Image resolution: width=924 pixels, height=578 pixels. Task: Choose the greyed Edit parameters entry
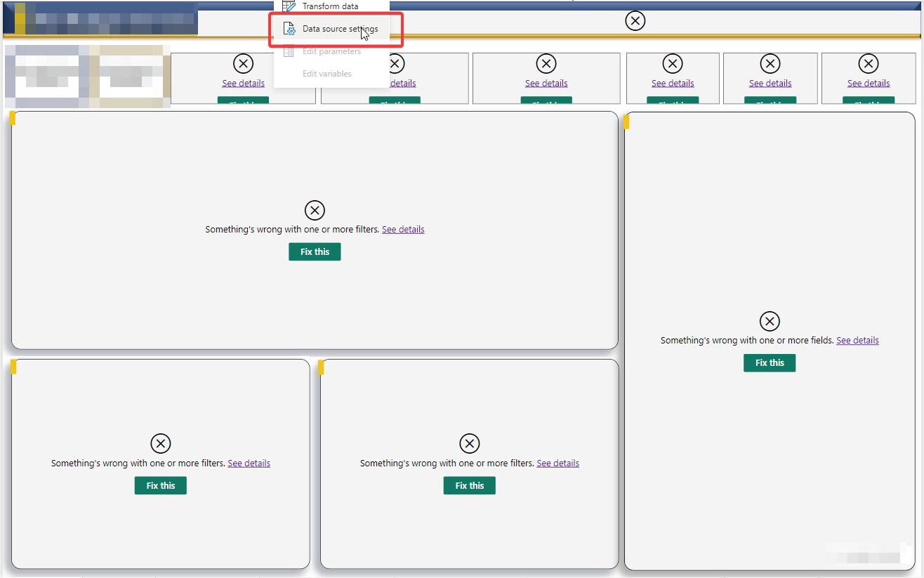pos(331,51)
